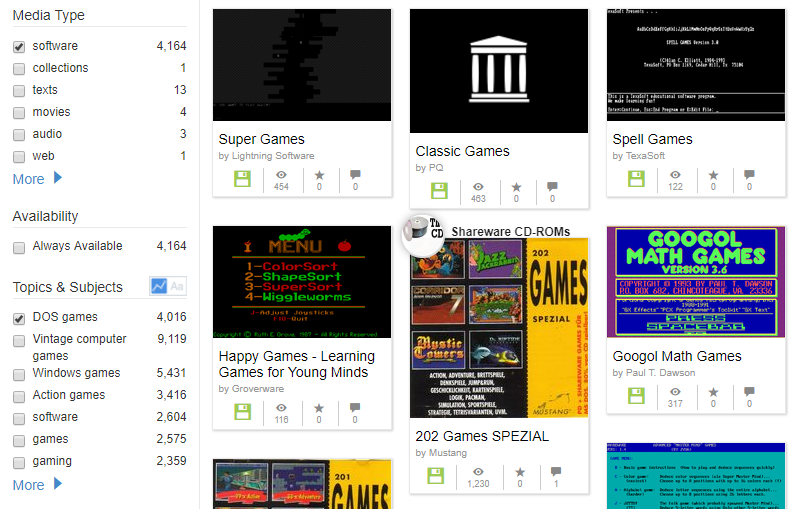Check the games topic filter
This screenshot has height=509, width=796.
[19, 440]
